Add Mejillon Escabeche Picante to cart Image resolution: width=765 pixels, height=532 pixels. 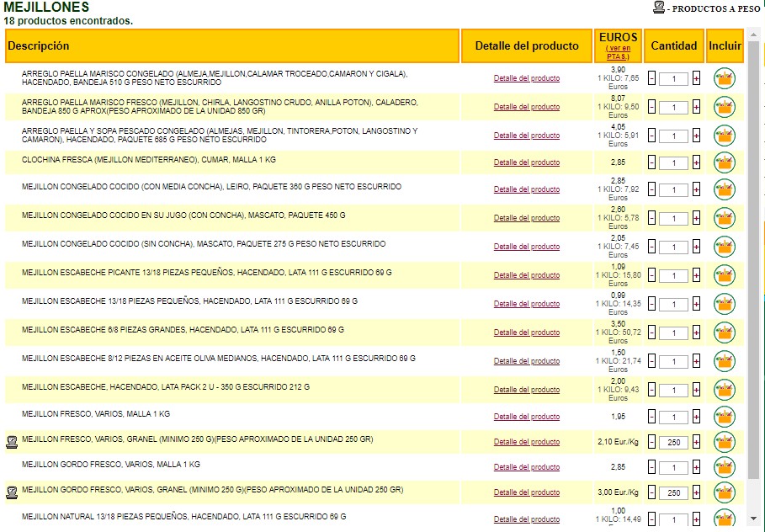(724, 276)
